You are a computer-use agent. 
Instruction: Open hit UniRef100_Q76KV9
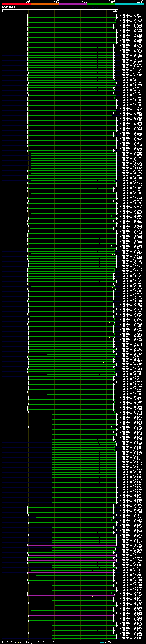coord(131,15)
